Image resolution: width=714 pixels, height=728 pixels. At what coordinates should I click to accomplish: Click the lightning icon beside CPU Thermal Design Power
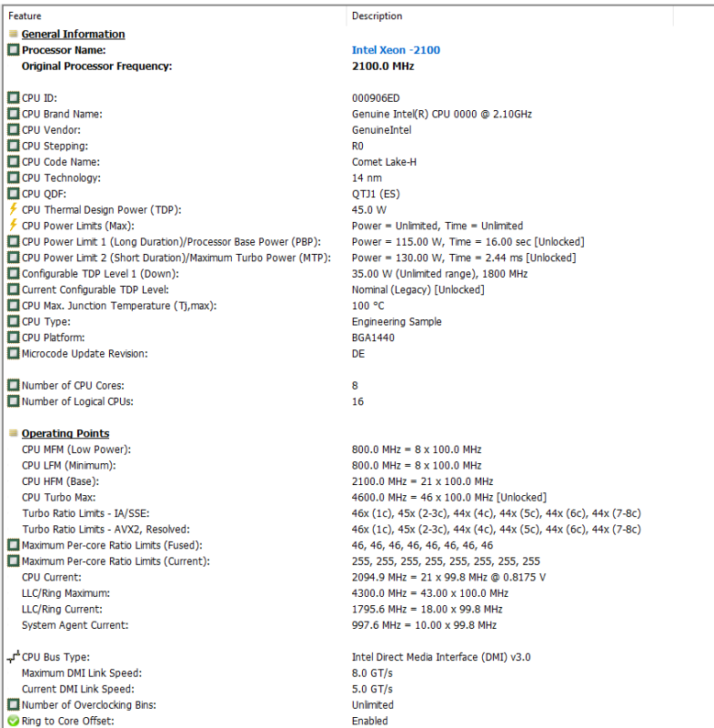(x=14, y=209)
